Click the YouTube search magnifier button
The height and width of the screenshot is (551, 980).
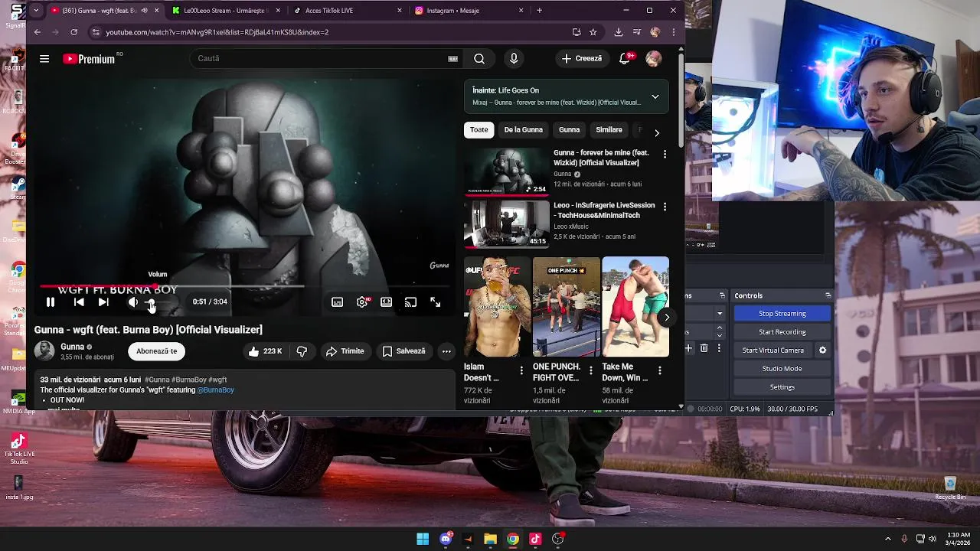[479, 59]
